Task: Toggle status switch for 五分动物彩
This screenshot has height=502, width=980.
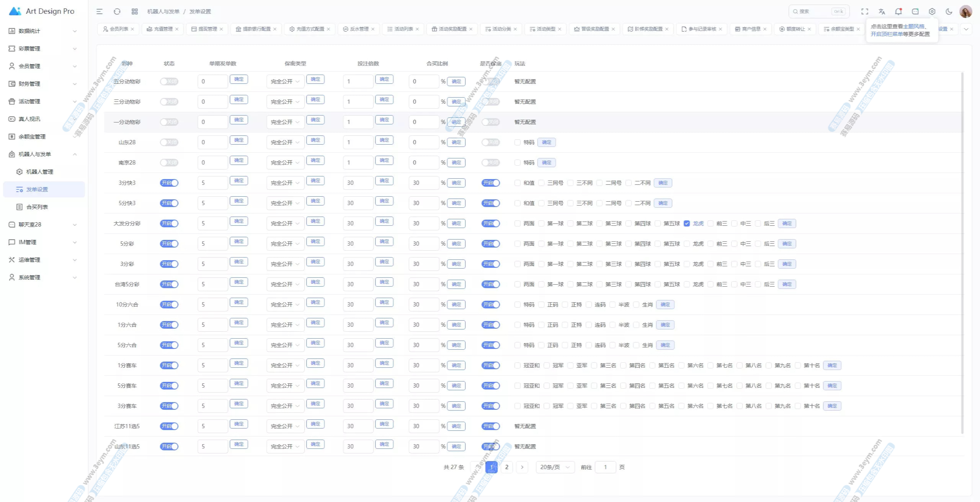Action: (x=169, y=81)
